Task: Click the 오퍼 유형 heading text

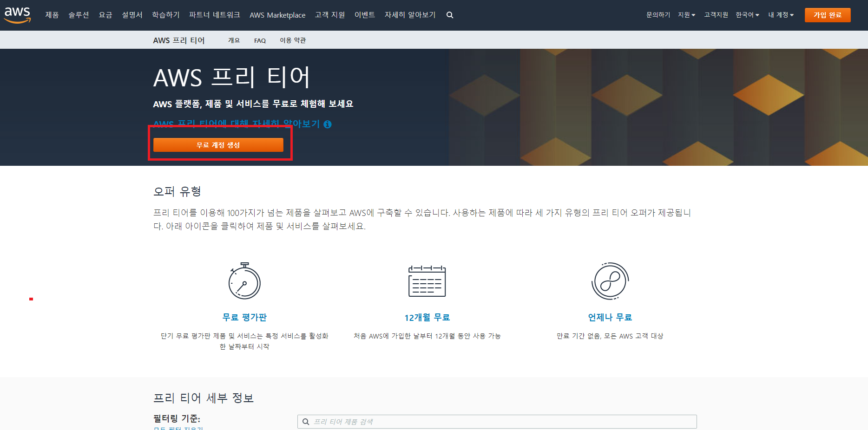Action: 177,191
